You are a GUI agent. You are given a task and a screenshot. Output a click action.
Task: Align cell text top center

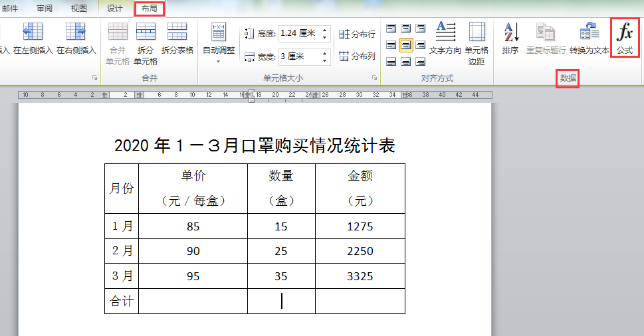tap(406, 29)
